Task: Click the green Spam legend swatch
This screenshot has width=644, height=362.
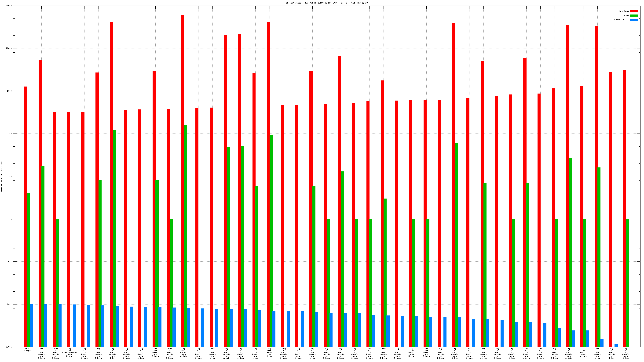Action: click(x=634, y=15)
